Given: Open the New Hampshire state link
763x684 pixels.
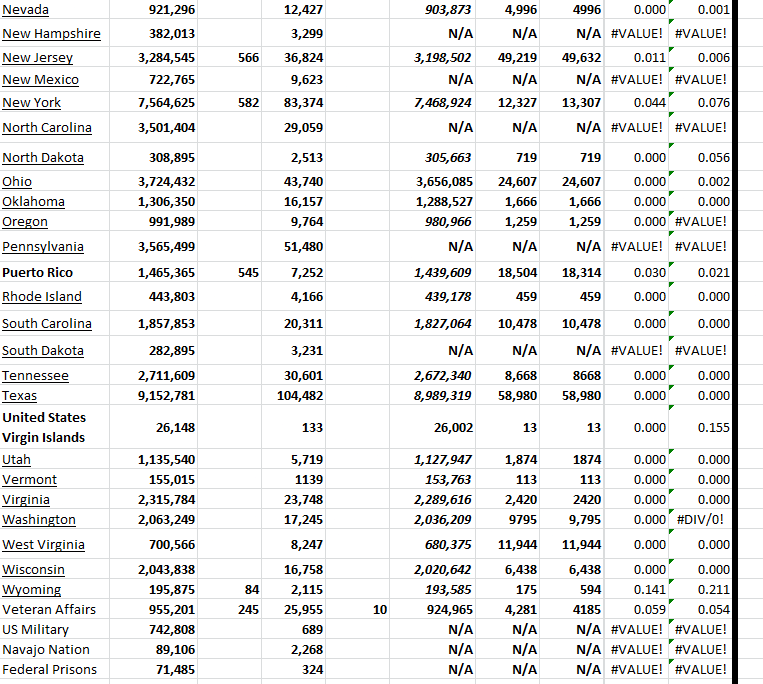Looking at the screenshot, I should click(x=51, y=34).
